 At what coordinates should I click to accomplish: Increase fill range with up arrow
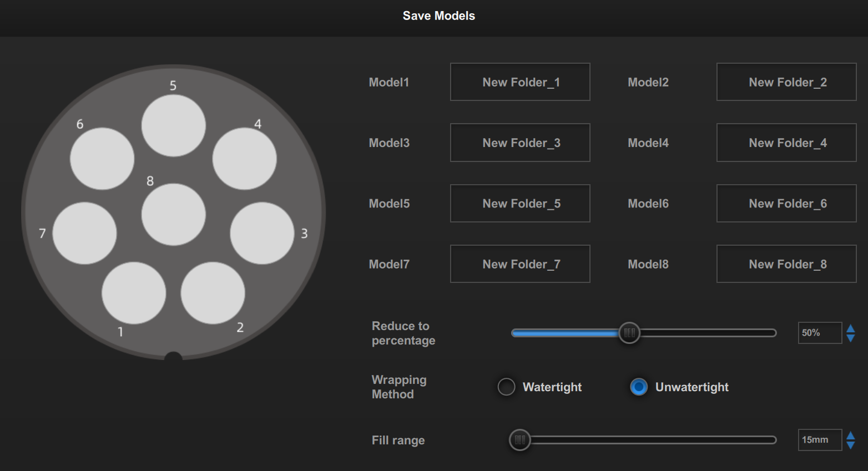(850, 435)
